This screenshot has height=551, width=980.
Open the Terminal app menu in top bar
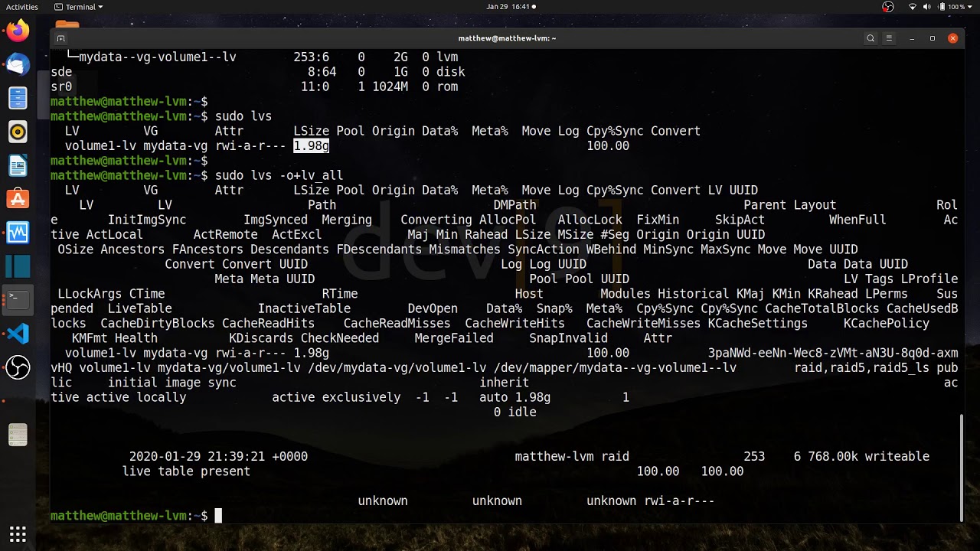pos(79,7)
